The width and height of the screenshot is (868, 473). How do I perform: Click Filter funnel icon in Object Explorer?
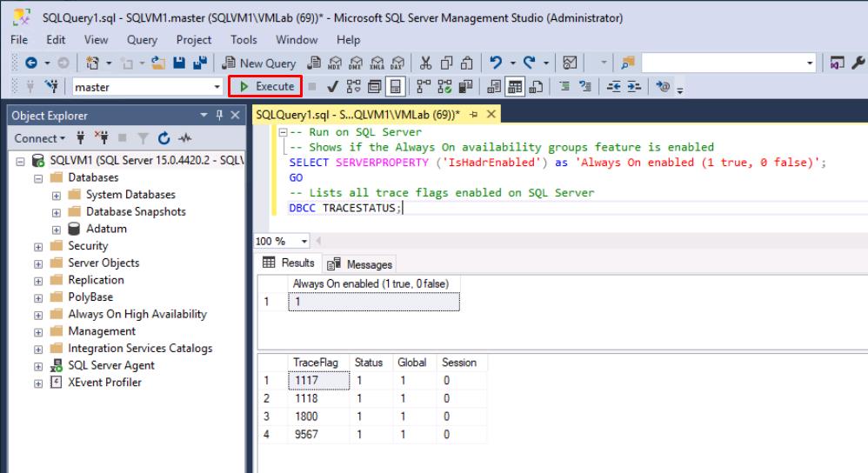(143, 138)
